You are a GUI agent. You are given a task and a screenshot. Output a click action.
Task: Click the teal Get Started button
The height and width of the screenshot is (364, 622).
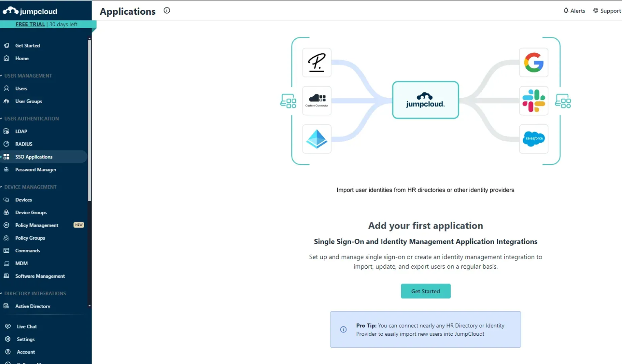click(426, 291)
